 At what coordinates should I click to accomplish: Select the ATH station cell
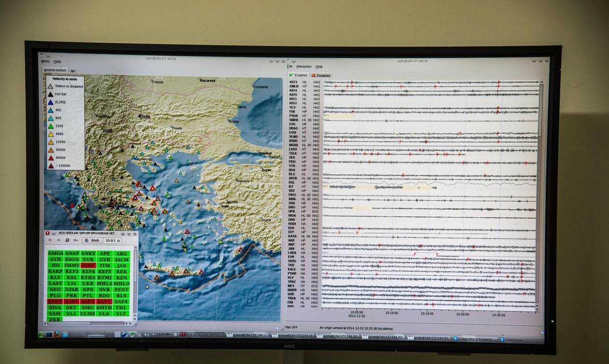pos(55,259)
